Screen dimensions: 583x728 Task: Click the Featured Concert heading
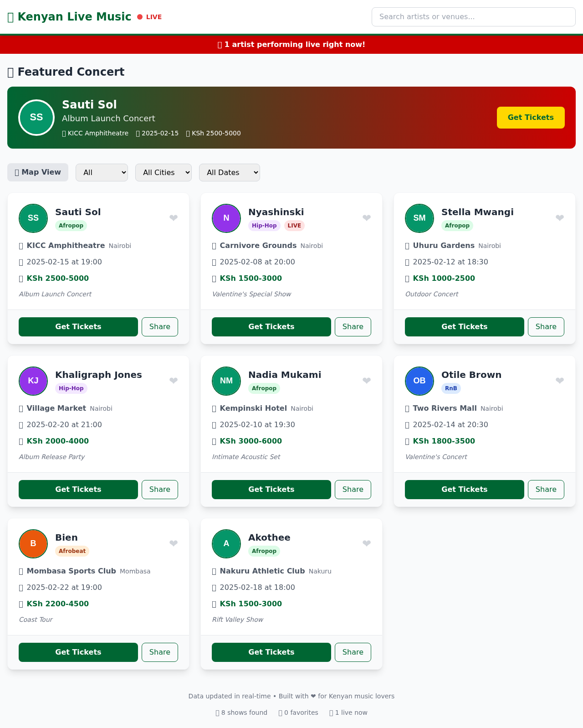click(66, 72)
